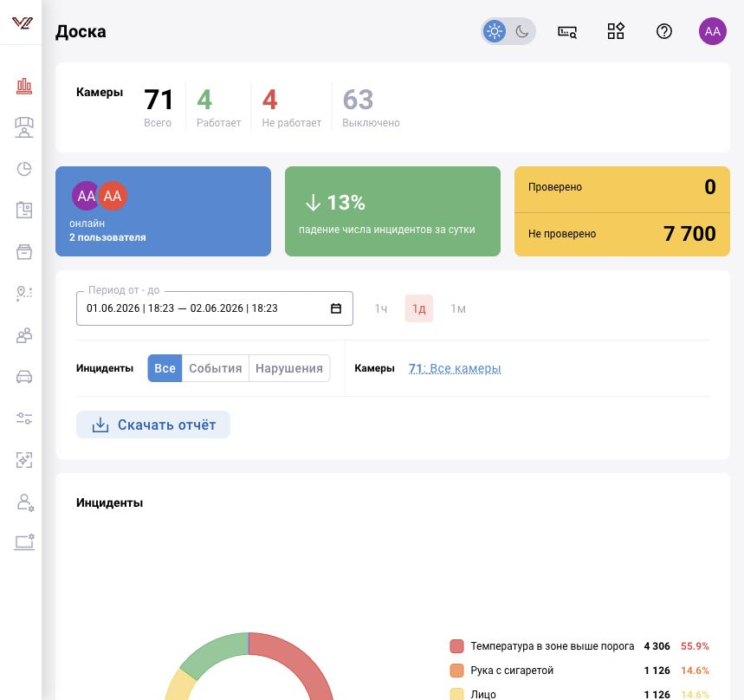Select the 1д time range
The width and height of the screenshot is (744, 700).
tap(419, 309)
